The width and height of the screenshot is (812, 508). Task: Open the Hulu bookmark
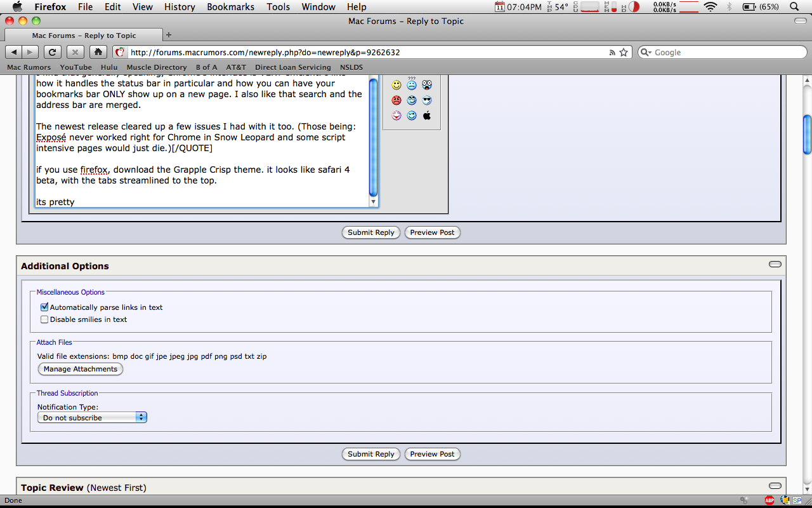(109, 67)
